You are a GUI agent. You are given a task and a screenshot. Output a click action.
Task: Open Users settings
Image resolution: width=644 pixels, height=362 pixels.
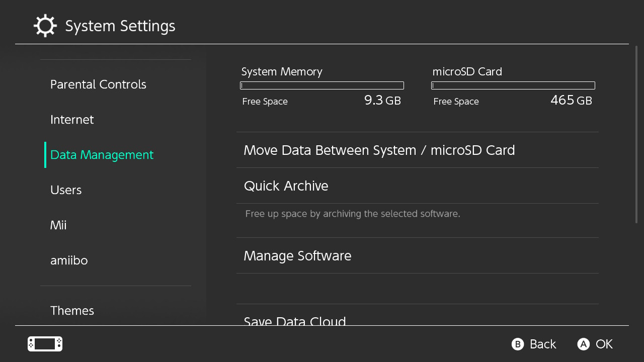[x=66, y=190]
